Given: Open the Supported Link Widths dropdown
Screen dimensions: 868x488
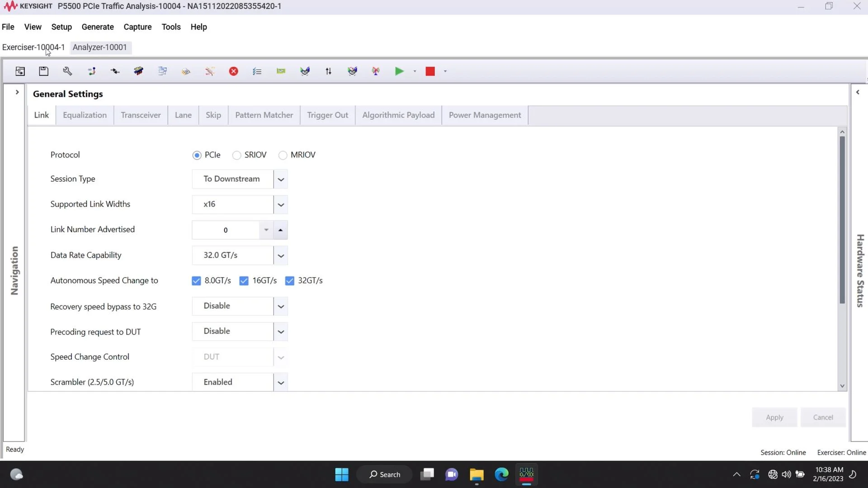Looking at the screenshot, I should tap(281, 205).
